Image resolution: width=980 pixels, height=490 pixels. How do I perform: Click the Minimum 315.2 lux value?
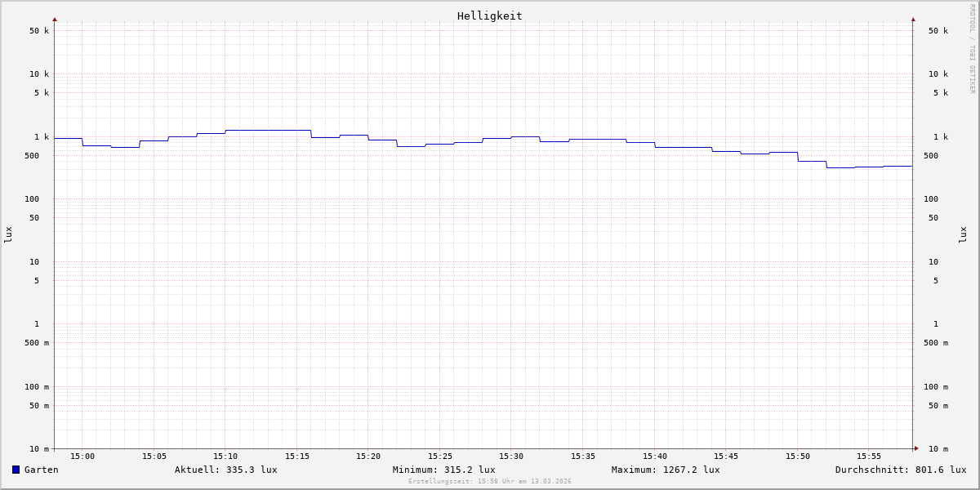(443, 470)
